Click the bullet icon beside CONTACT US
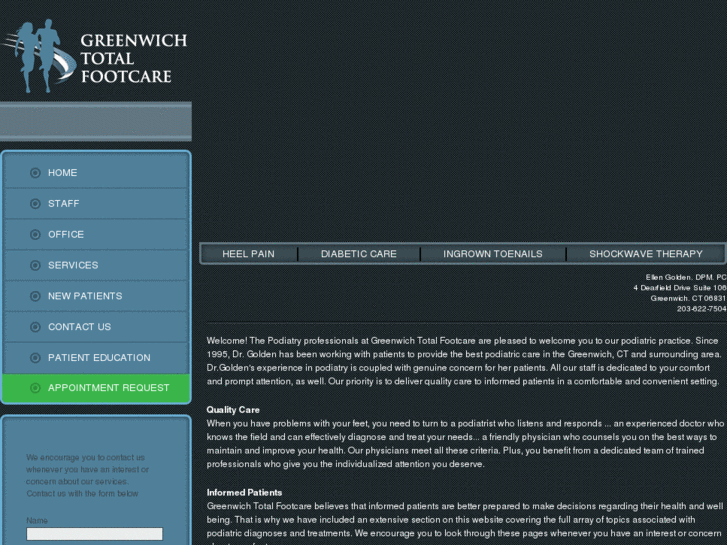This screenshot has height=545, width=727. [35, 327]
